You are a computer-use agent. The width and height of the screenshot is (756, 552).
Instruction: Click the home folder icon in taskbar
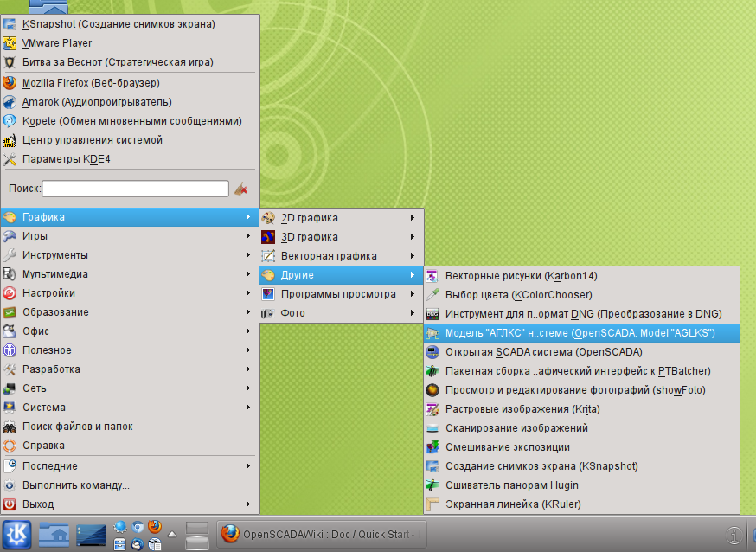click(54, 535)
